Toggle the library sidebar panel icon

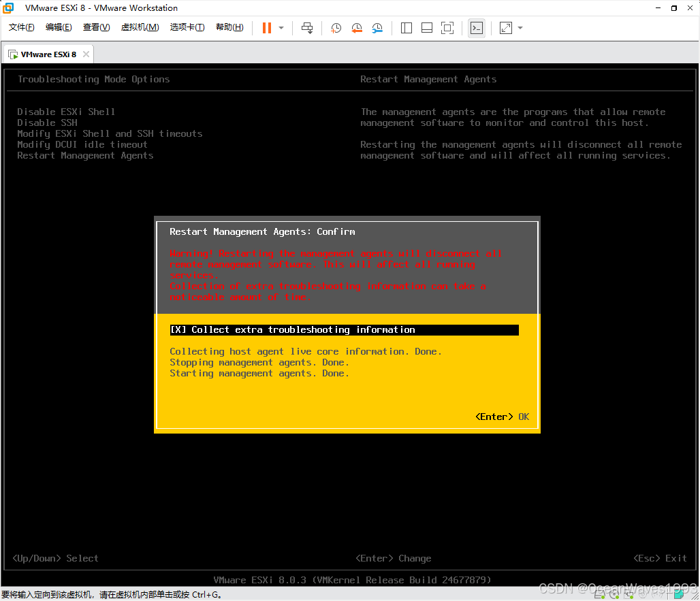tap(407, 28)
